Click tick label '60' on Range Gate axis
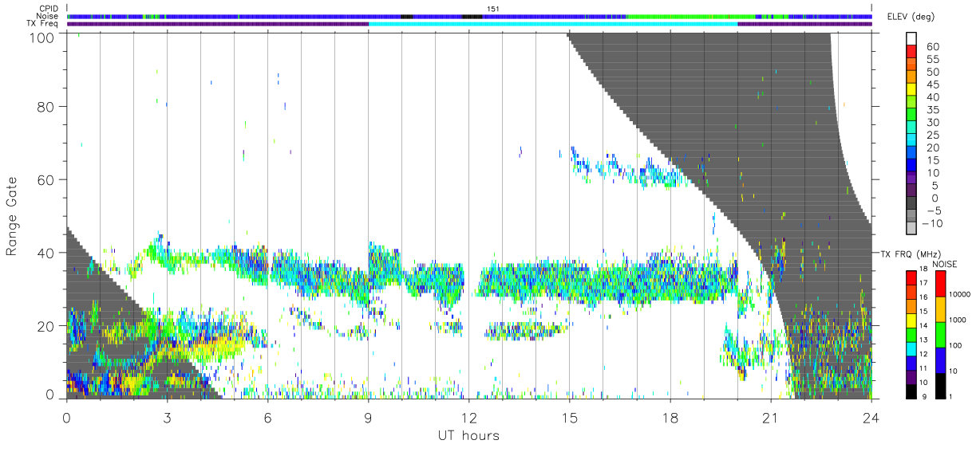This screenshot has height=452, width=980. (46, 180)
